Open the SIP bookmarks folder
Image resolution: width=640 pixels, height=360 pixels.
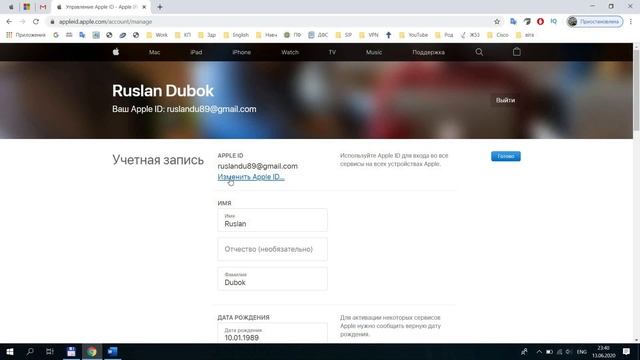pos(344,35)
